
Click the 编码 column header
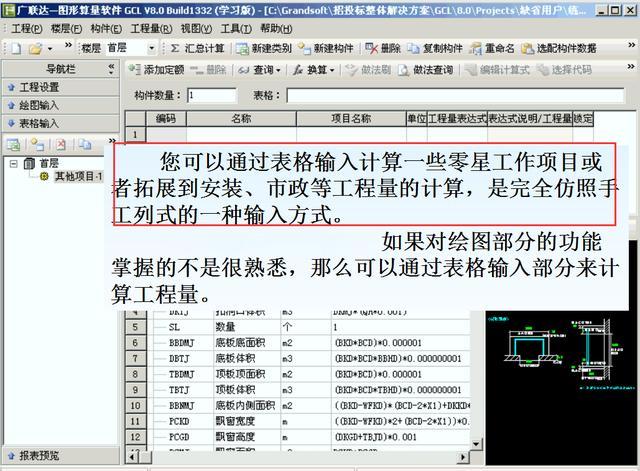coord(166,119)
